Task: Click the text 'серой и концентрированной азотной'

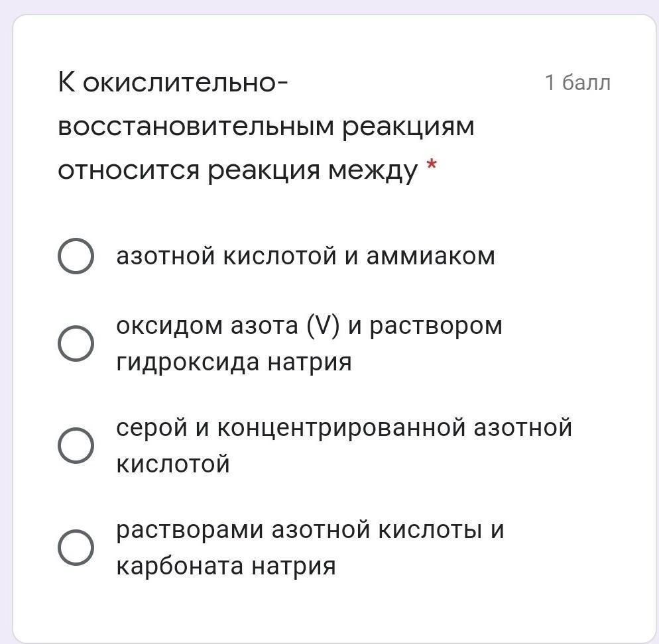Action: pos(343,427)
